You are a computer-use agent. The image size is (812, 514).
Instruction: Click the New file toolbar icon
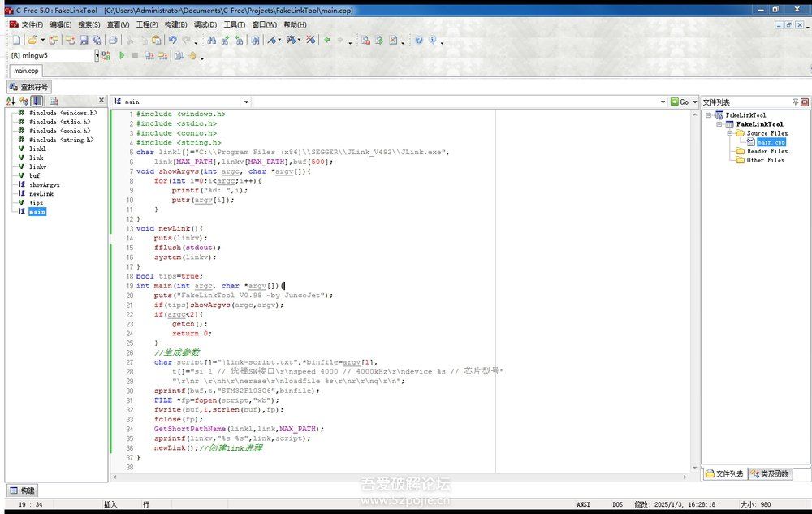pos(16,40)
